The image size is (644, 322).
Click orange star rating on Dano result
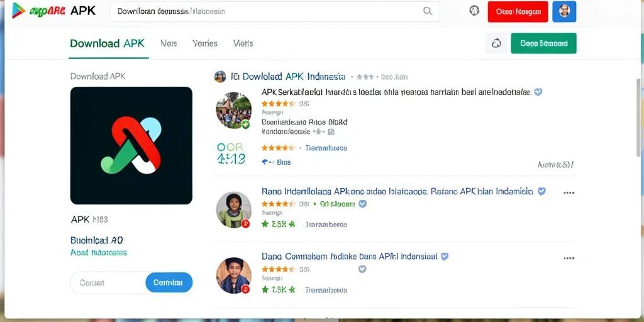(279, 269)
